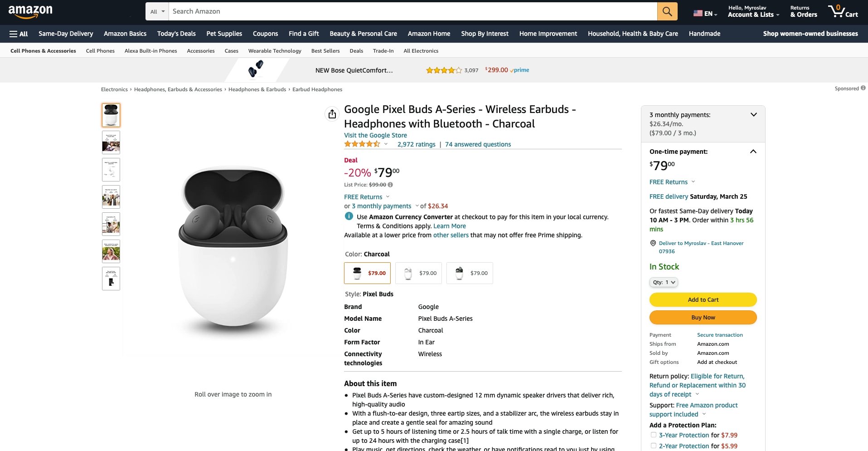This screenshot has width=868, height=451.
Task: Open the All hamburger menu
Action: tap(19, 34)
